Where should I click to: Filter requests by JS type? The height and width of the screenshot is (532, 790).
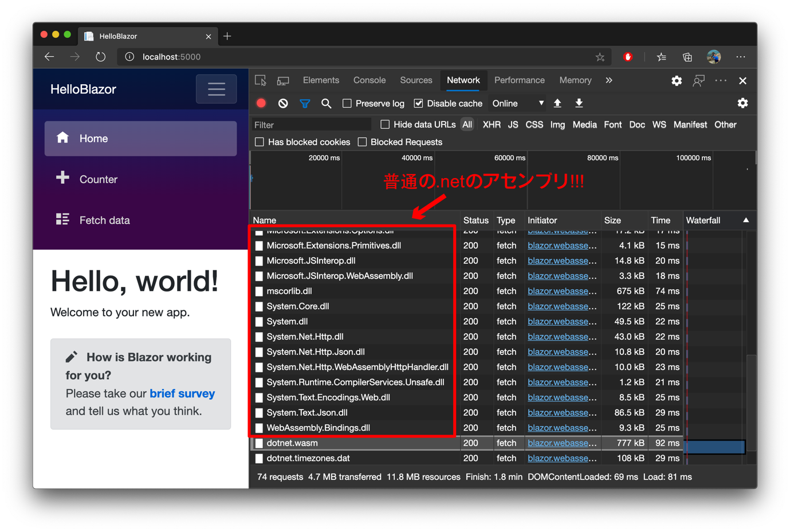(513, 124)
